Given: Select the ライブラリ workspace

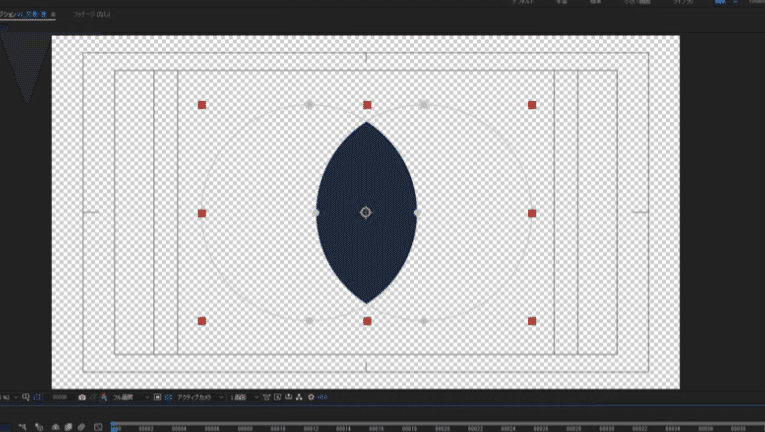Looking at the screenshot, I should tap(683, 2).
